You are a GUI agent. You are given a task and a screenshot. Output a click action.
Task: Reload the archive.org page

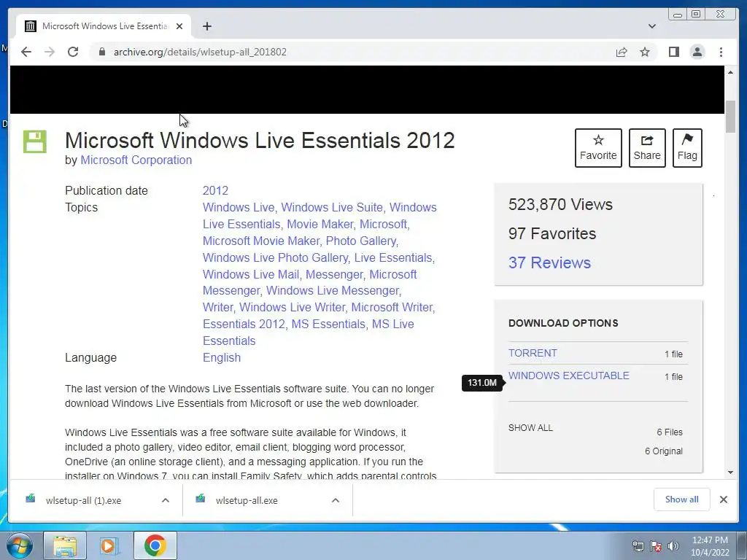(73, 52)
